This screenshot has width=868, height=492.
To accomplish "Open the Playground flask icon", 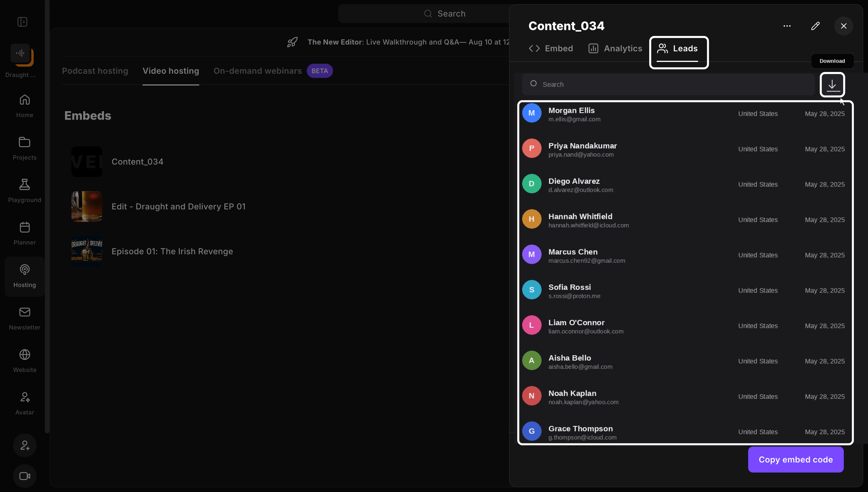I will tap(25, 185).
